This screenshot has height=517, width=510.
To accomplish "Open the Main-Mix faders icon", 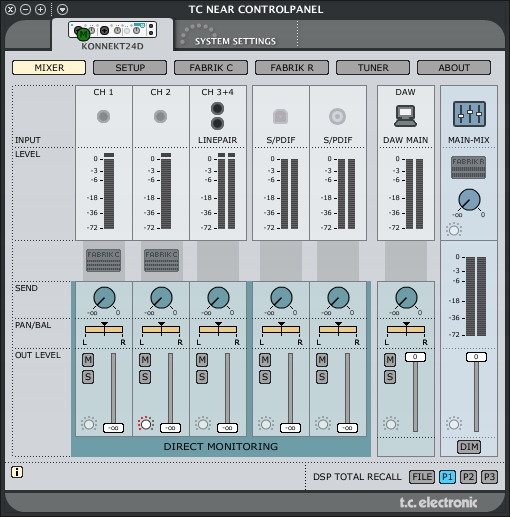I will (469, 114).
